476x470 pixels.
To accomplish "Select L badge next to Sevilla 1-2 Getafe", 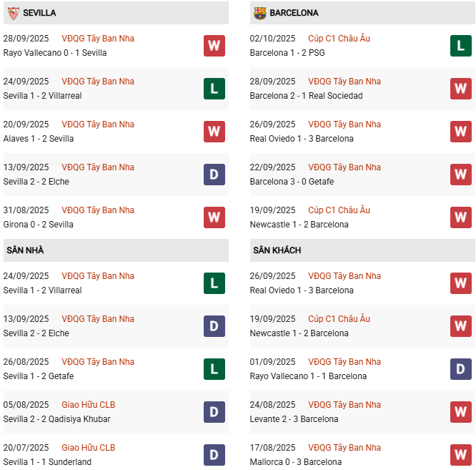I will click(214, 369).
